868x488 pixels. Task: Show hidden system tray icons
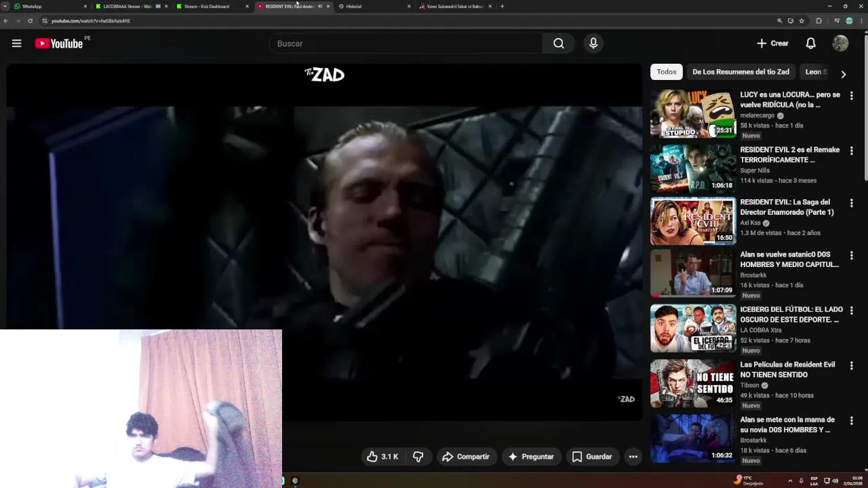[x=790, y=481]
